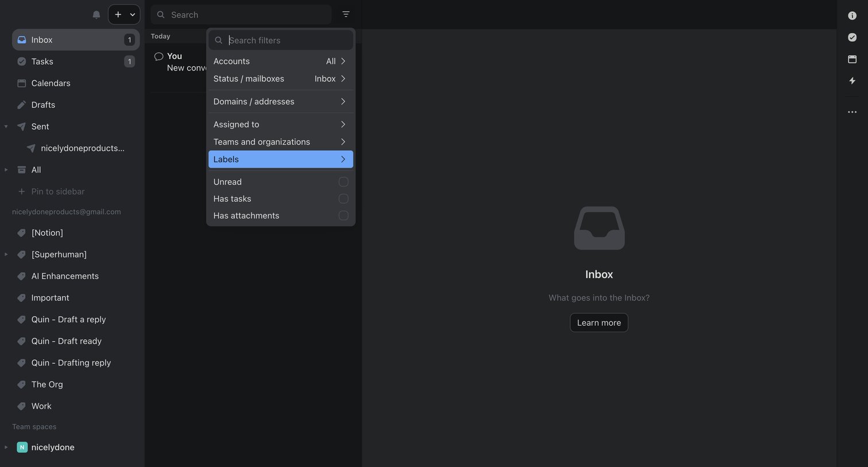This screenshot has width=868, height=467.
Task: Select the AI Enhancements label
Action: pos(76,276)
